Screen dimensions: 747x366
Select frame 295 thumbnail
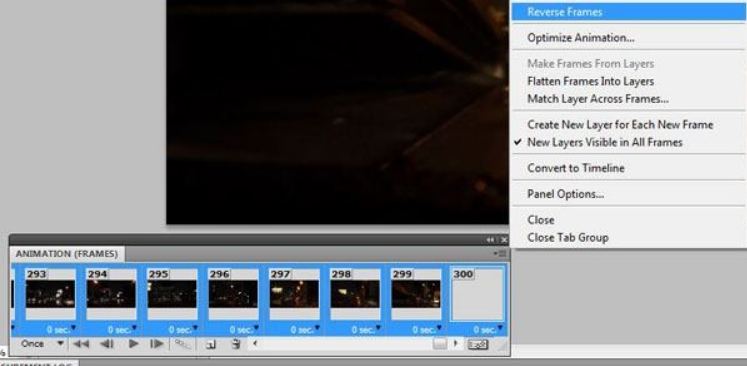(172, 294)
